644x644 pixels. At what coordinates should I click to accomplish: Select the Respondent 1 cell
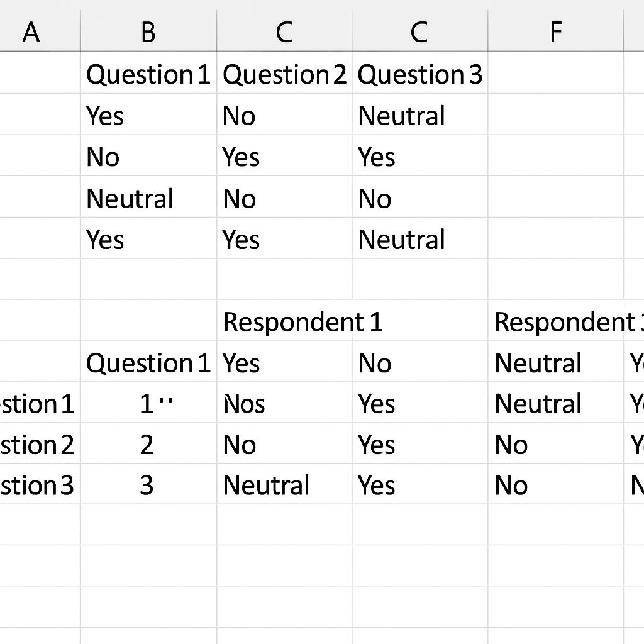(284, 321)
